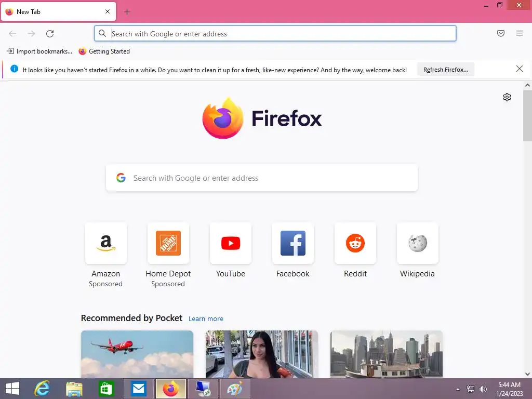Dismiss the welcome back notification bar
The image size is (532, 399).
pos(519,69)
